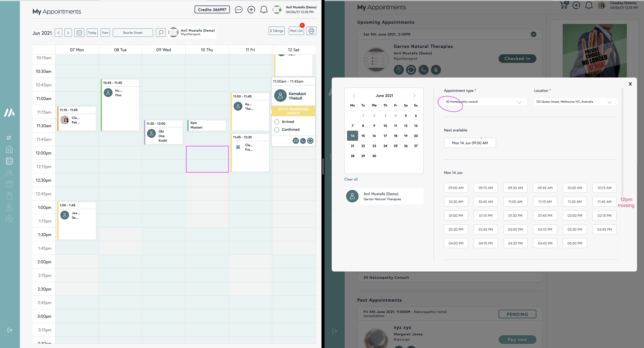Image resolution: width=644 pixels, height=348 pixels.
Task: Select June 16 in the date picker
Action: click(x=374, y=136)
